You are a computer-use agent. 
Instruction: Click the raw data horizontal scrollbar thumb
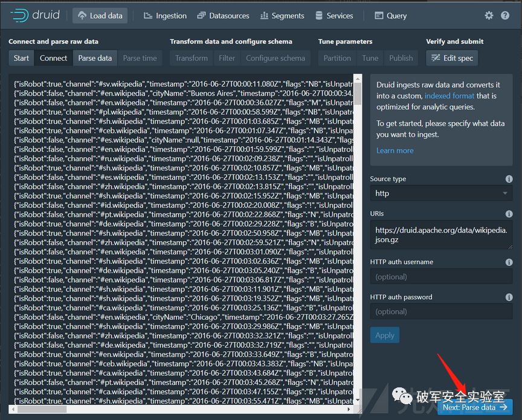[x=42, y=409]
